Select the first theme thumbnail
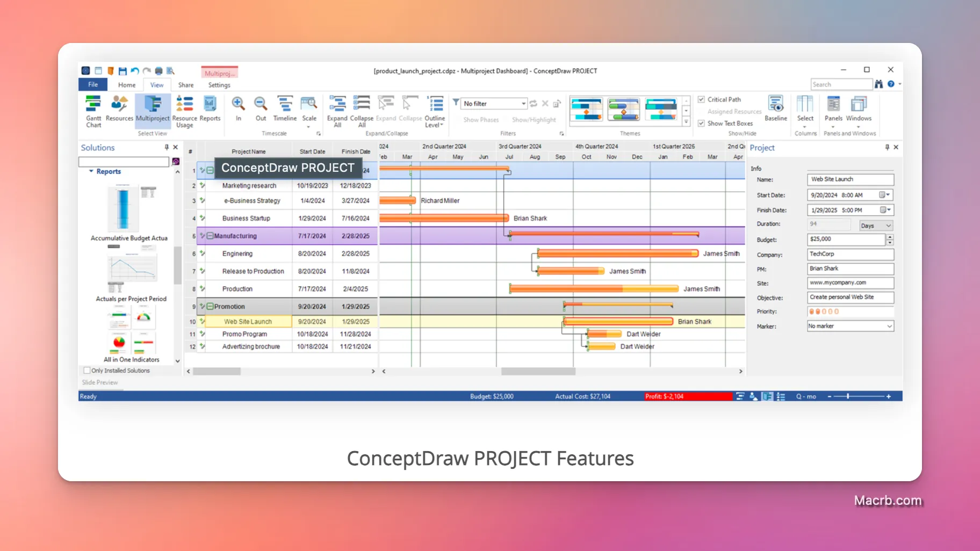Viewport: 980px width, 551px height. [x=586, y=110]
